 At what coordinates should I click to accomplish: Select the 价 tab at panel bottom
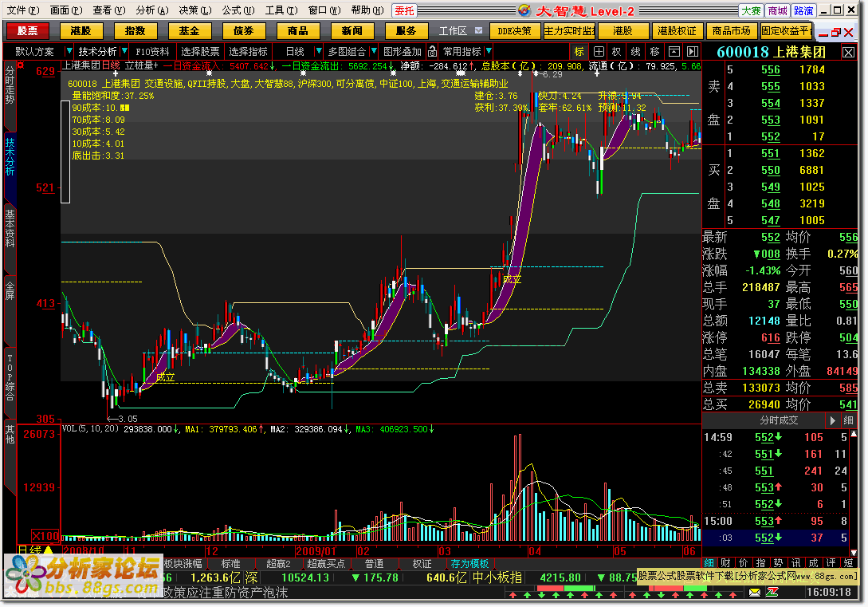[x=744, y=562]
